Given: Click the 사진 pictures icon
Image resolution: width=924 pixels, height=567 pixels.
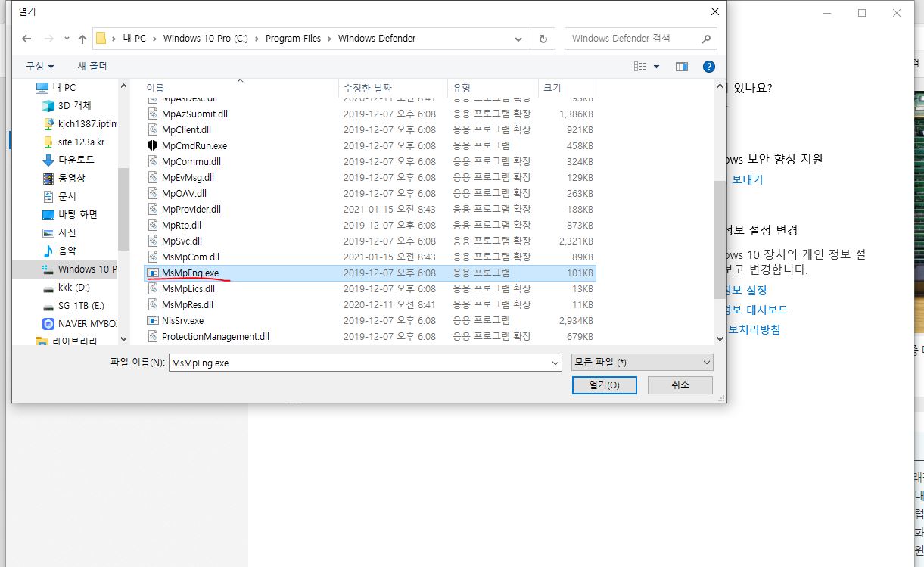Looking at the screenshot, I should click(x=48, y=232).
